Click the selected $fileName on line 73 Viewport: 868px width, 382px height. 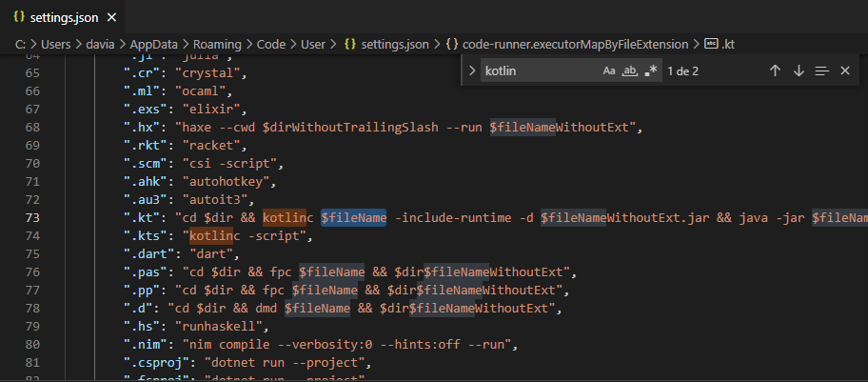point(354,218)
